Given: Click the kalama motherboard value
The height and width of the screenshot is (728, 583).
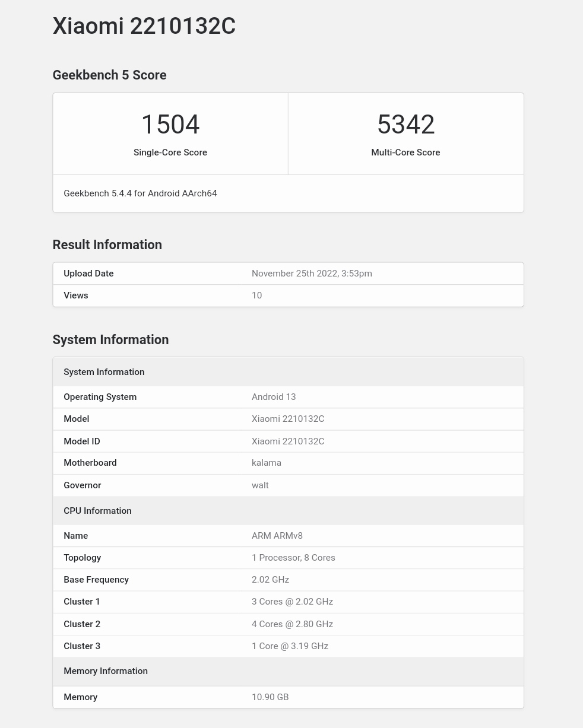Looking at the screenshot, I should [x=267, y=463].
